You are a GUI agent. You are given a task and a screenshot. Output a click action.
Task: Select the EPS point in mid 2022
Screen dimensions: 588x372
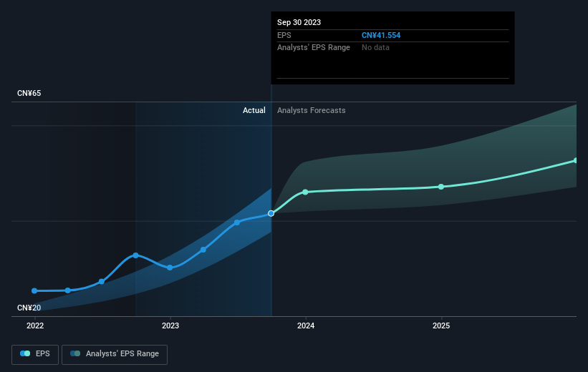102,281
